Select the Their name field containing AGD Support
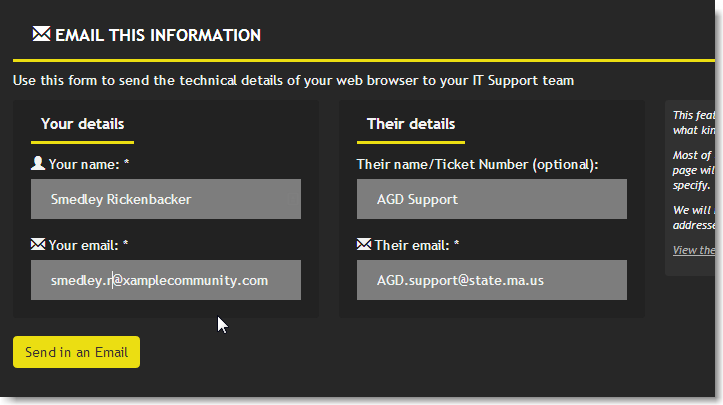Image resolution: width=723 pixels, height=405 pixels. [x=491, y=199]
